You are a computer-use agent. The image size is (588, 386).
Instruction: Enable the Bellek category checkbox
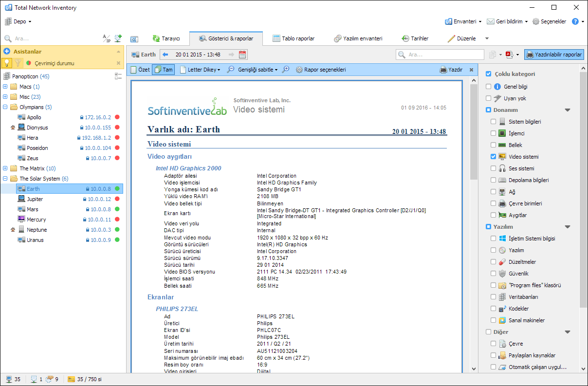point(494,145)
